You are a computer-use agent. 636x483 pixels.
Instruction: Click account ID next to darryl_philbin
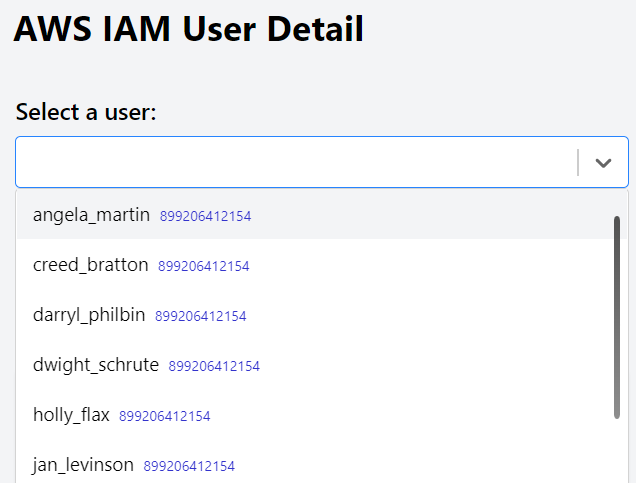[201, 316]
